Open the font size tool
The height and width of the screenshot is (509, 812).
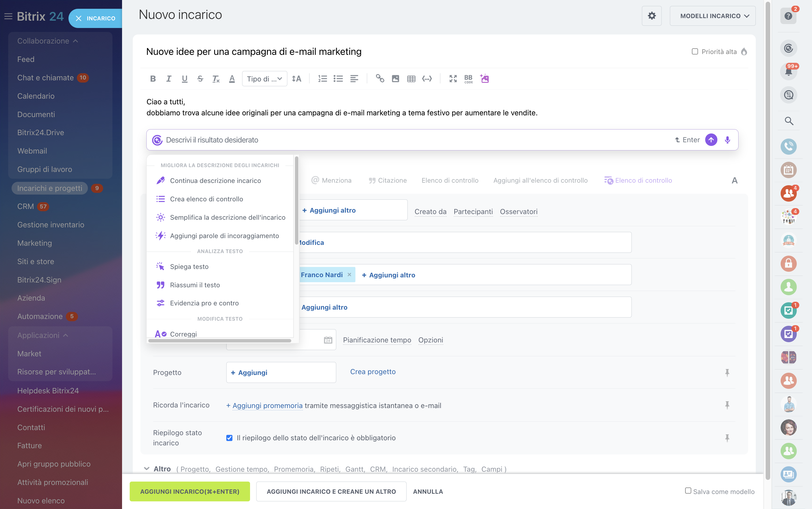click(296, 79)
